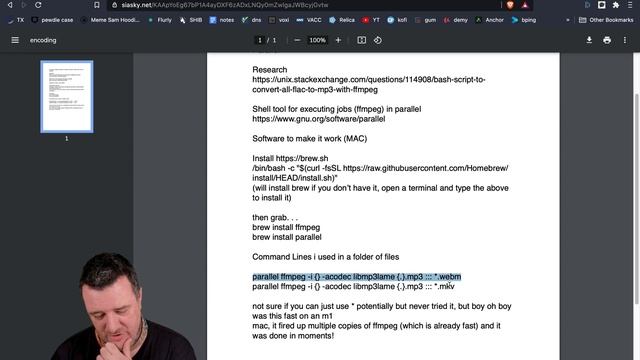Open YT bookmark

(x=371, y=20)
